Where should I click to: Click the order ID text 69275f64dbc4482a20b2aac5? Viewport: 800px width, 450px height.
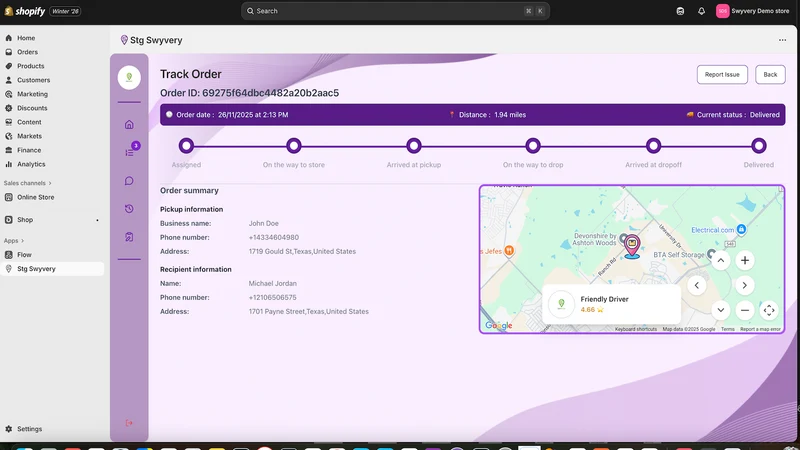tap(270, 93)
